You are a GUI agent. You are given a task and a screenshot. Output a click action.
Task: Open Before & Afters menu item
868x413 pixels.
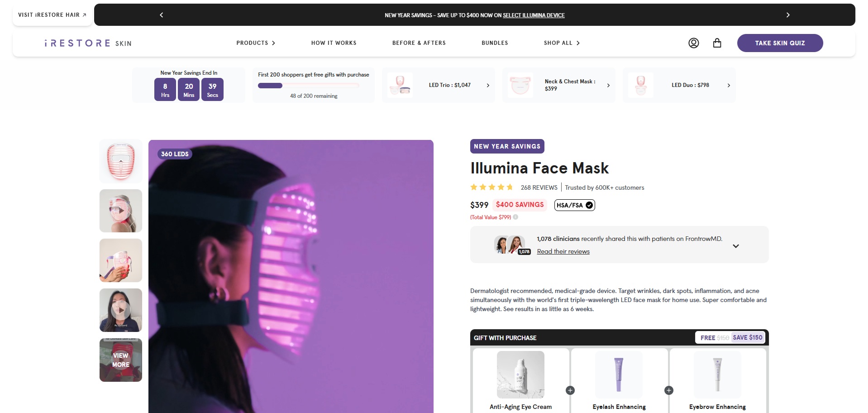[419, 43]
